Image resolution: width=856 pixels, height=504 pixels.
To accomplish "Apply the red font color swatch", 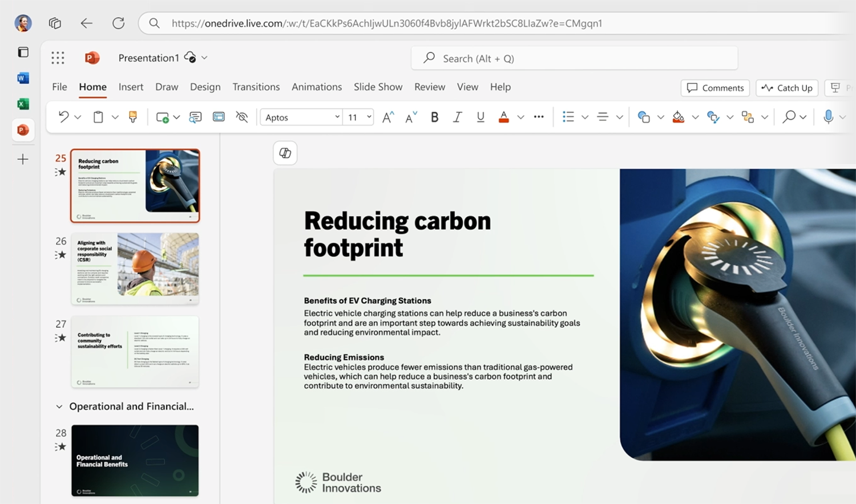I will [x=503, y=117].
